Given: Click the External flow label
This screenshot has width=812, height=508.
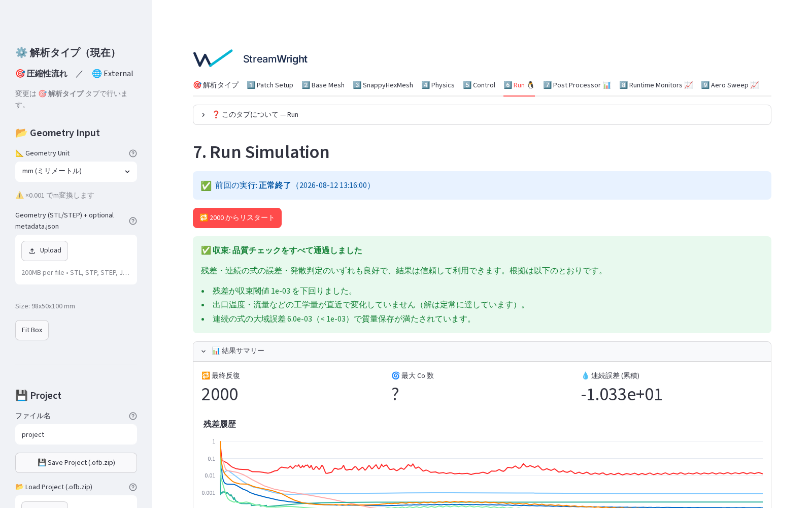Looking at the screenshot, I should tap(113, 74).
